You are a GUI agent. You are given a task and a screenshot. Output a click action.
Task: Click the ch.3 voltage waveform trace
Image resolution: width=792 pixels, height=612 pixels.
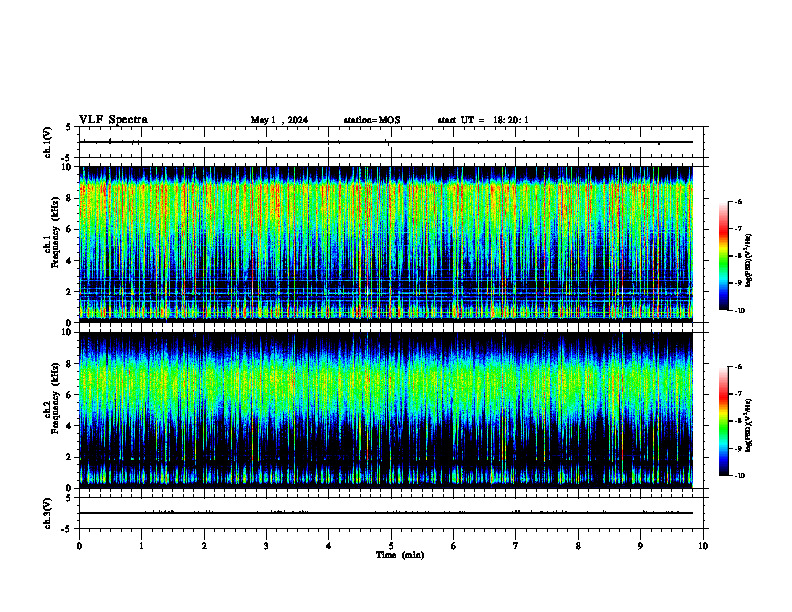pyautogui.click(x=386, y=513)
